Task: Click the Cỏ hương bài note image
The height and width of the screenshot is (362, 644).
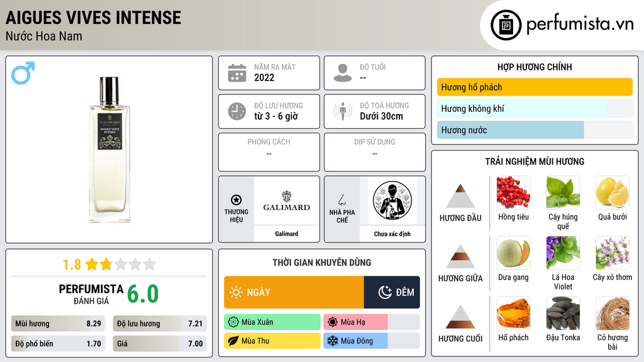Action: (x=613, y=313)
